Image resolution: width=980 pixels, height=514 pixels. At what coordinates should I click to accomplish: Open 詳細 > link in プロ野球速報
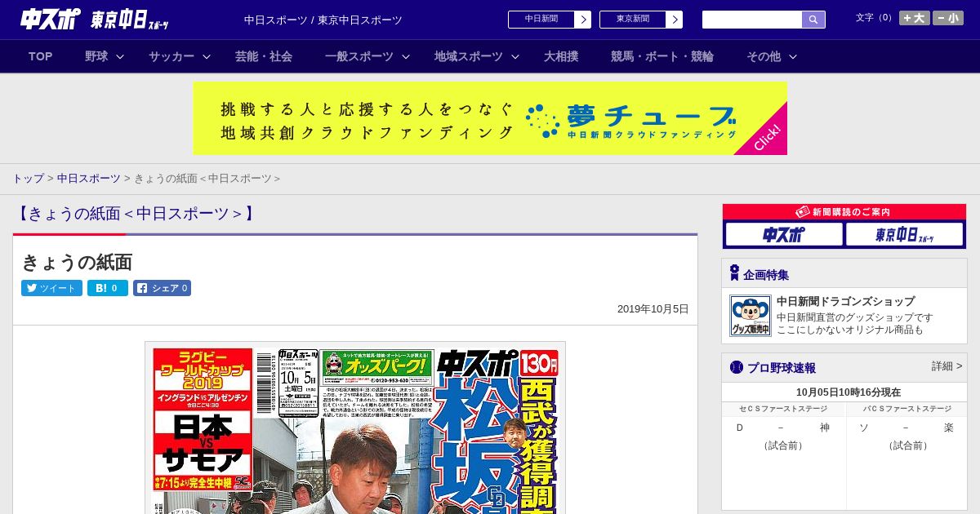coord(947,366)
